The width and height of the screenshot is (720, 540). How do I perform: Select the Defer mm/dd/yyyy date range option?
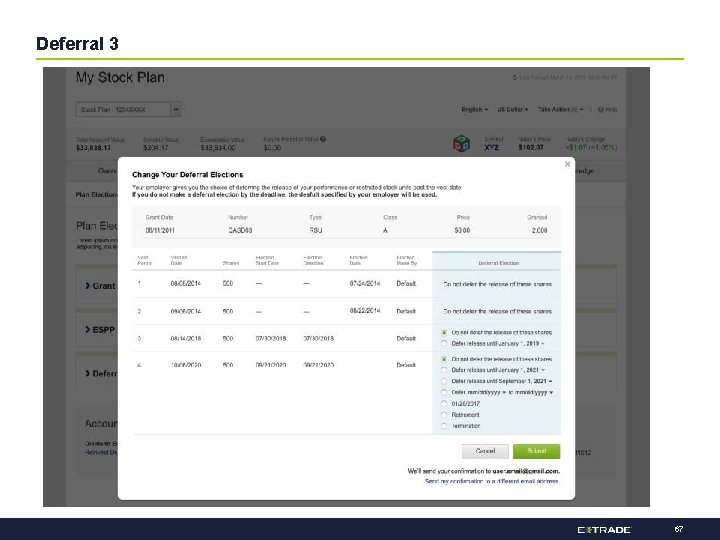point(444,393)
